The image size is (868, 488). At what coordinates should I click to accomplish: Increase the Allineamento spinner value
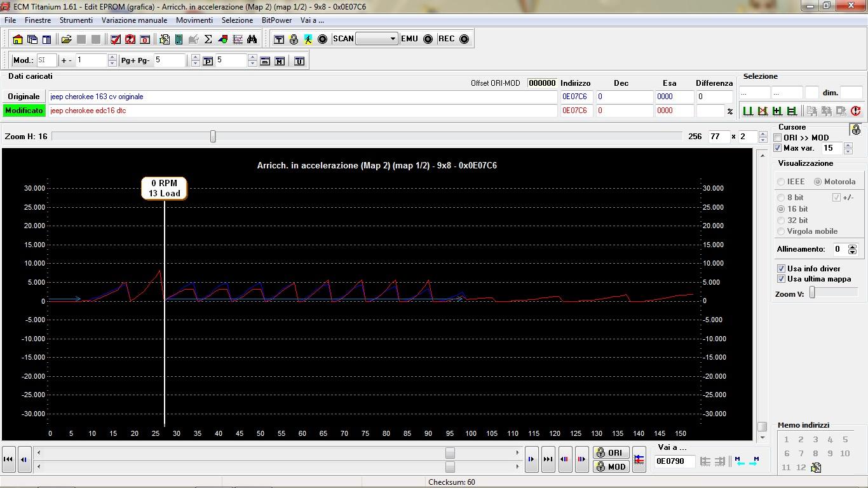(x=853, y=247)
